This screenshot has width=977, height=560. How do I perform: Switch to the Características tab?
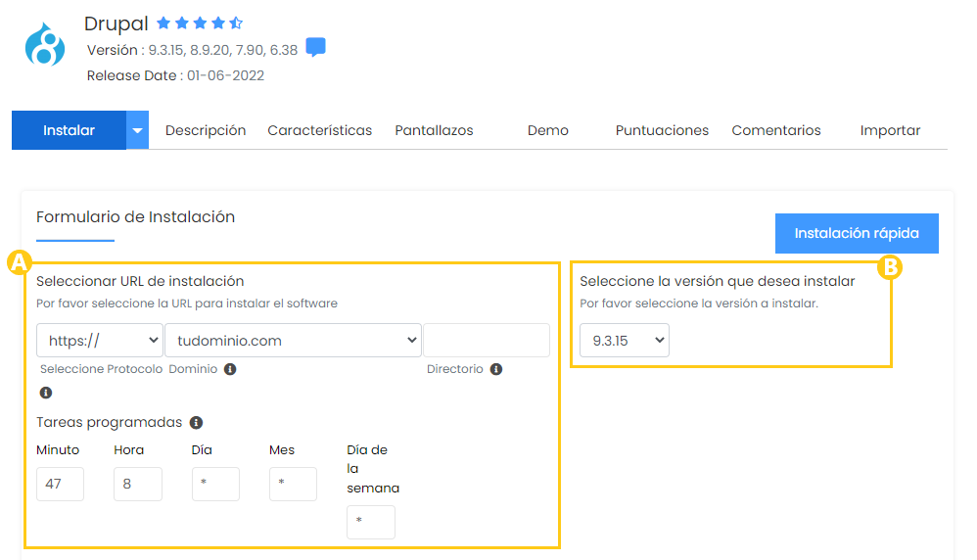[320, 130]
